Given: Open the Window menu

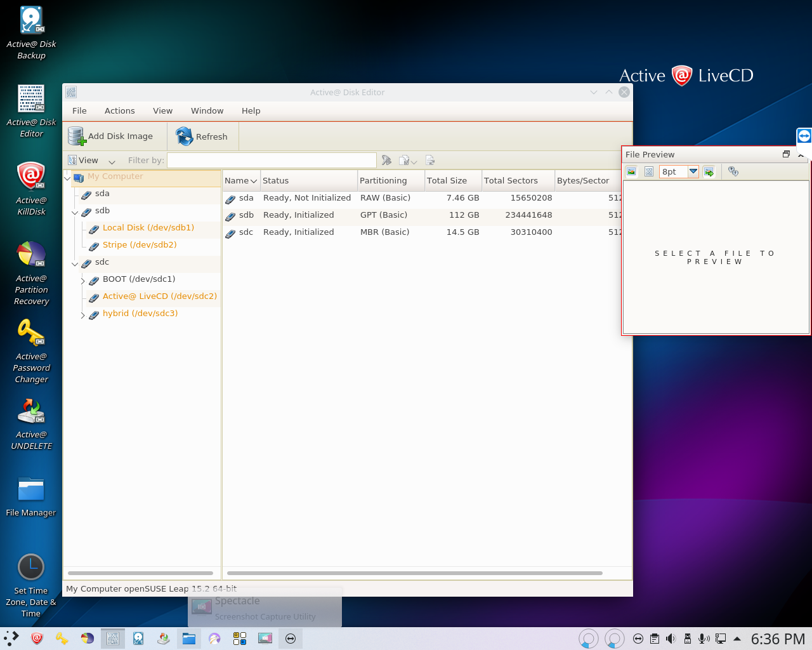Looking at the screenshot, I should (x=207, y=110).
